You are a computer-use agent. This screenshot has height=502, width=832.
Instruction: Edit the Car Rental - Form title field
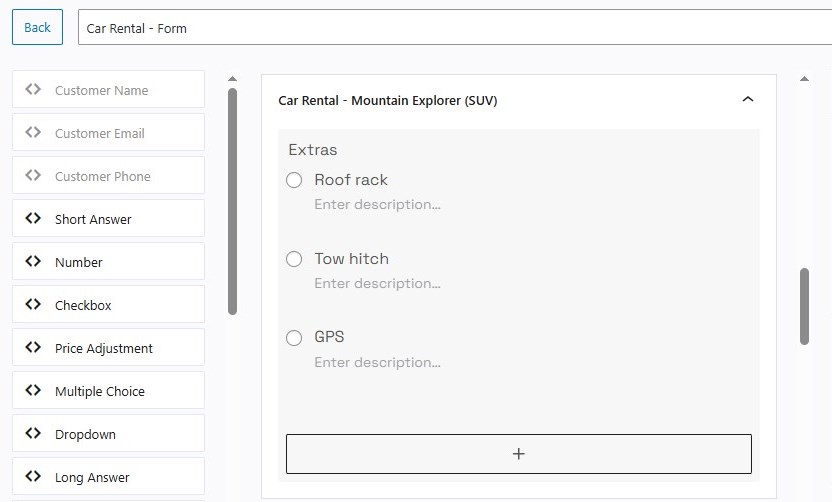(x=455, y=27)
